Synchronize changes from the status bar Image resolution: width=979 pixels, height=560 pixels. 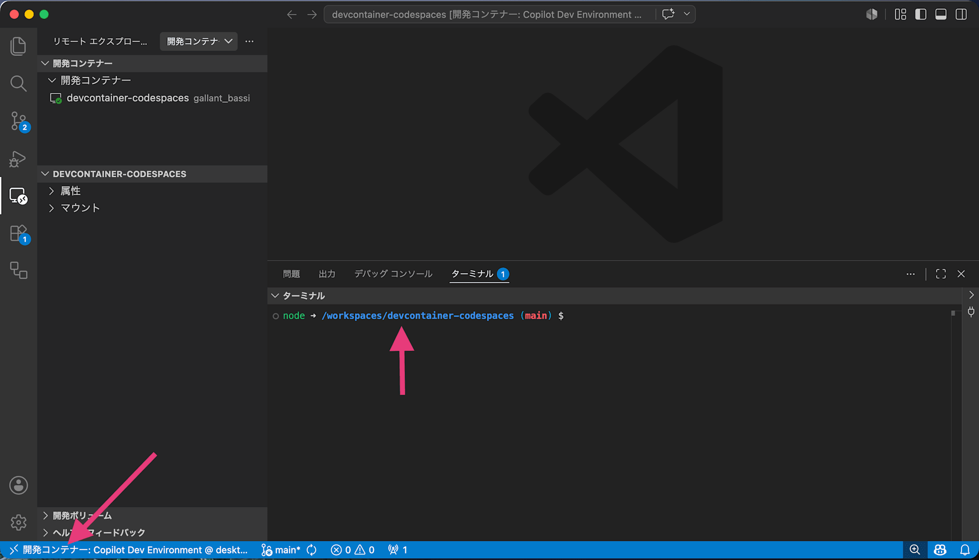(x=312, y=550)
